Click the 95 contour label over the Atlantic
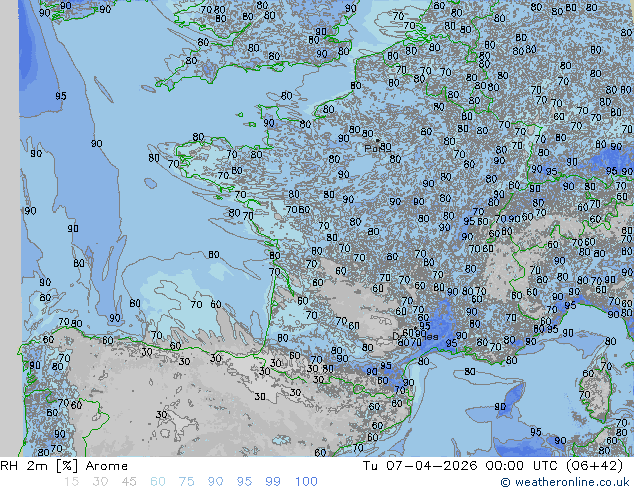The width and height of the screenshot is (634, 490). pyautogui.click(x=61, y=96)
